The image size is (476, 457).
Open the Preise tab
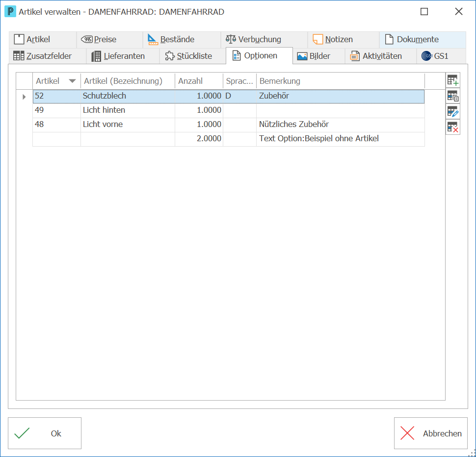[x=109, y=39]
